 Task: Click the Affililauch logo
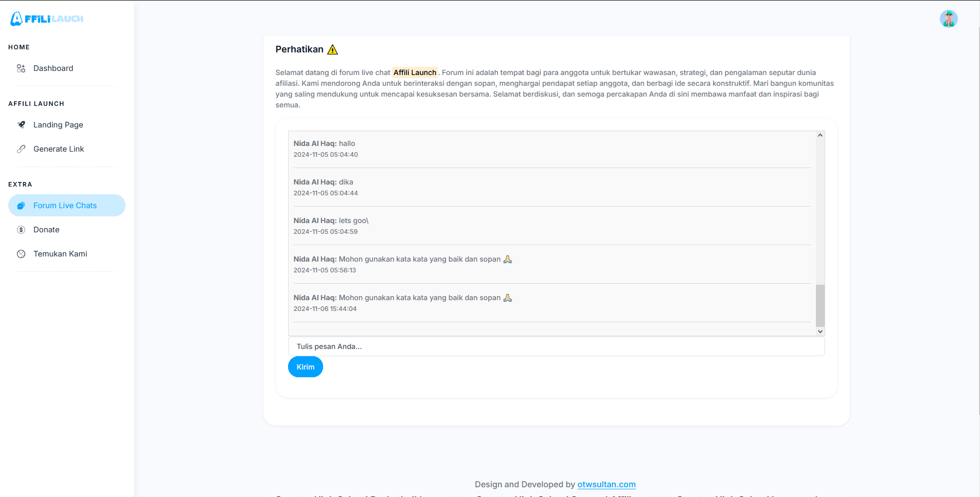click(47, 19)
